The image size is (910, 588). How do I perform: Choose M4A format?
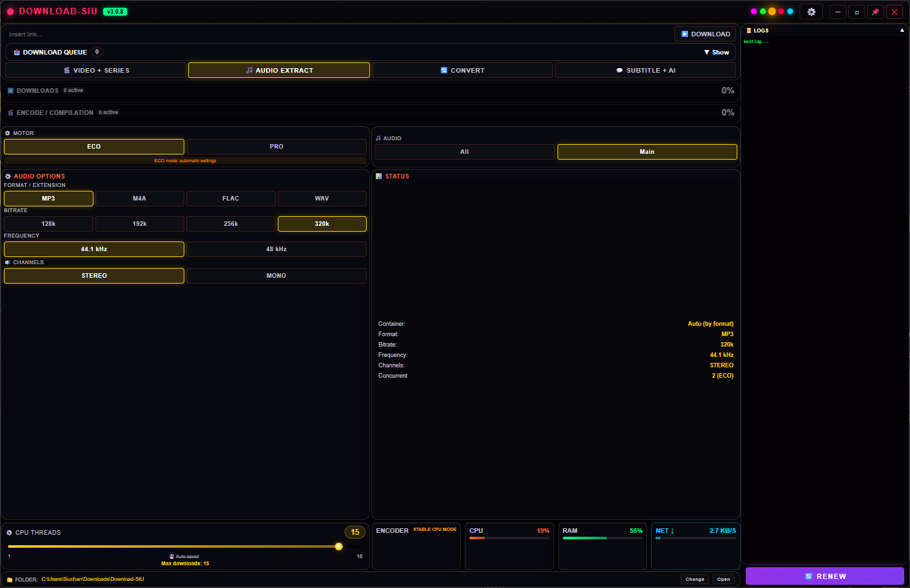(x=140, y=199)
